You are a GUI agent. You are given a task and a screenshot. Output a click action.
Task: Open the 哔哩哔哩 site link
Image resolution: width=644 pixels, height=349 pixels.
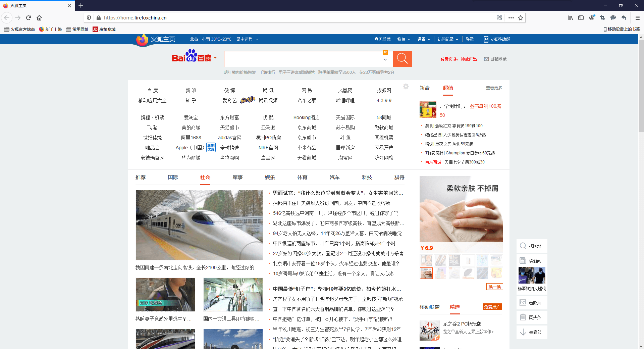coord(345,100)
